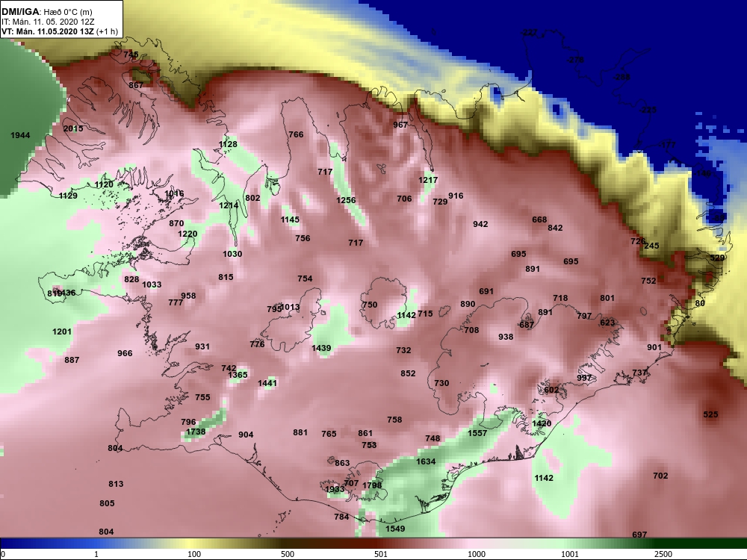This screenshot has height=560, width=747.
Task: Click the map value 852
Action: pos(408,374)
